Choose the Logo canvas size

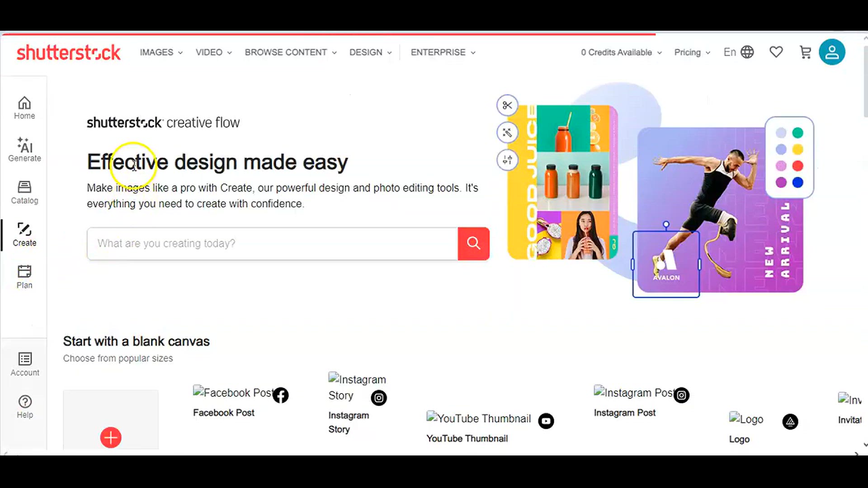(764, 428)
